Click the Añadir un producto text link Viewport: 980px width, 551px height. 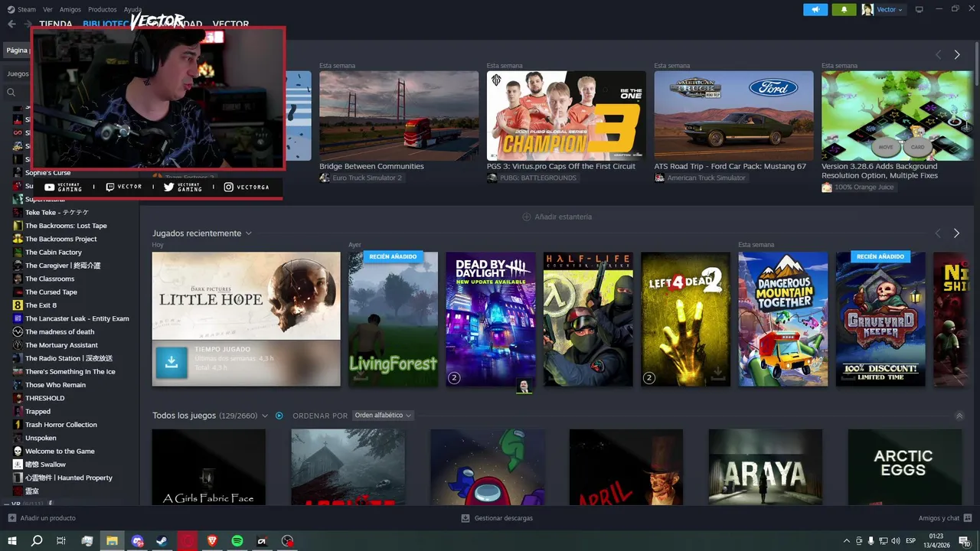[x=47, y=518]
